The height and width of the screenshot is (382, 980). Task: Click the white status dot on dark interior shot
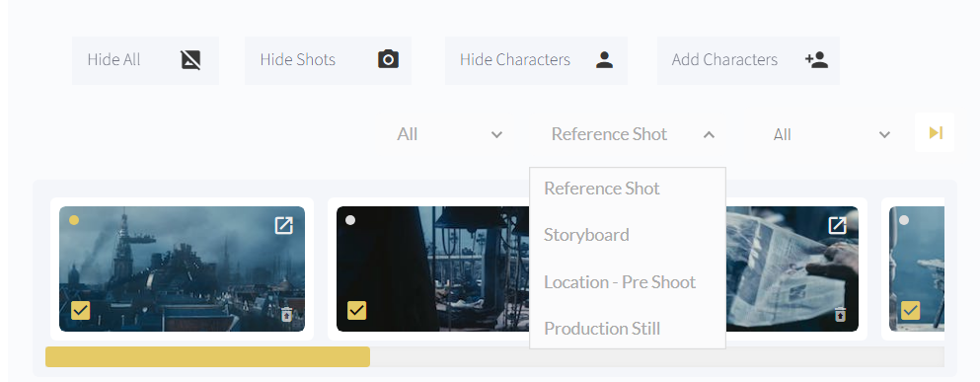coord(350,220)
